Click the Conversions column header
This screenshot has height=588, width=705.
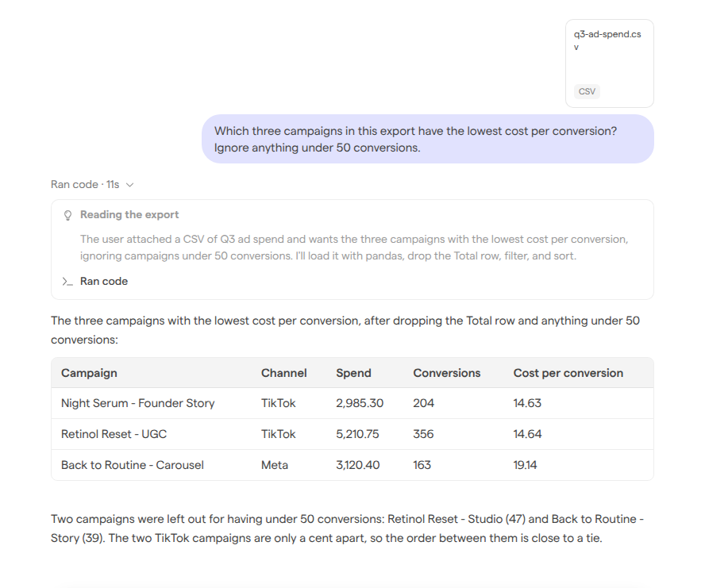coord(446,373)
